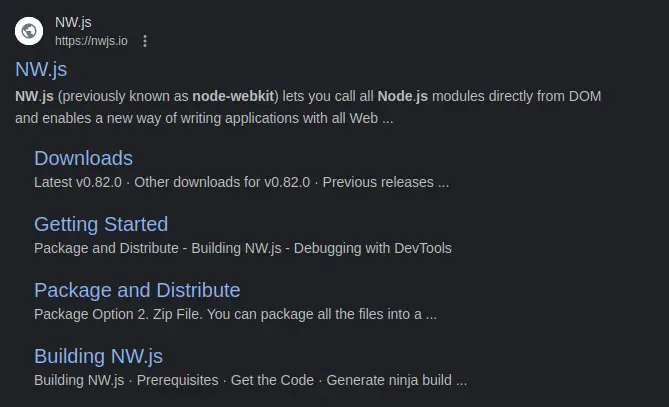This screenshot has height=407, width=669.
Task: Click the bold 'node-webkit' word in the description
Action: tap(233, 96)
